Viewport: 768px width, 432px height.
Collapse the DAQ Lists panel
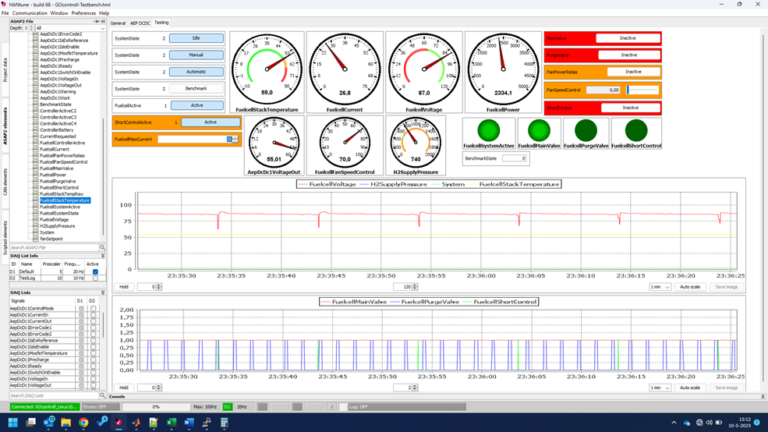tap(103, 292)
